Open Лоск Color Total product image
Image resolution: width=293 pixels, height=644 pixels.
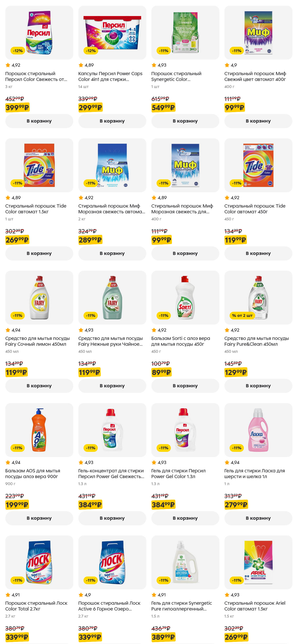coord(39,562)
